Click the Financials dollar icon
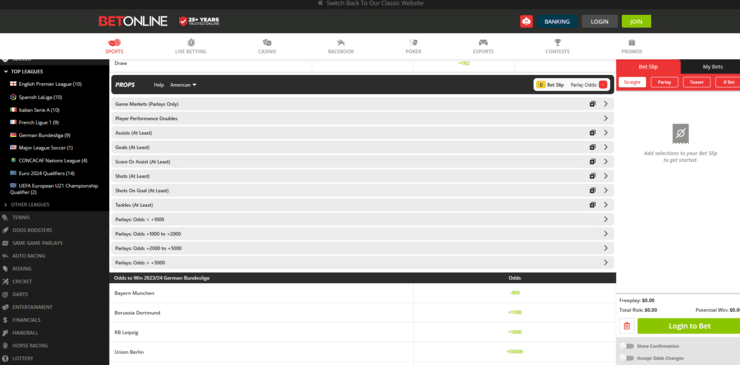 [x=5, y=320]
